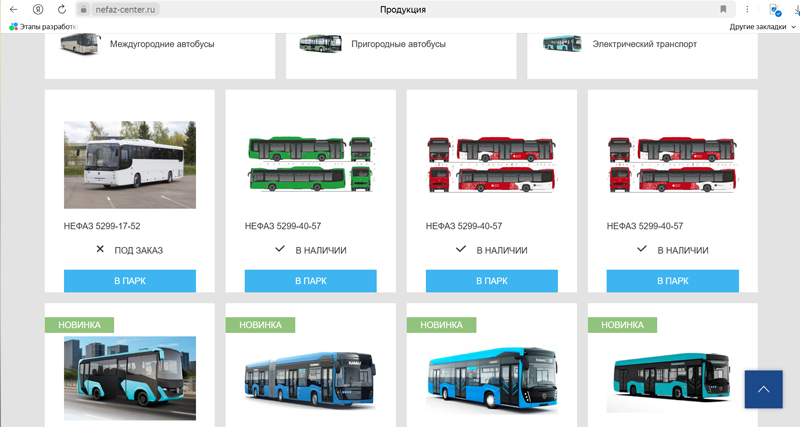Screen dimensions: 800x427
Task: Click 'НЕФАЗ 5299-17-52' product title
Action: coord(102,226)
